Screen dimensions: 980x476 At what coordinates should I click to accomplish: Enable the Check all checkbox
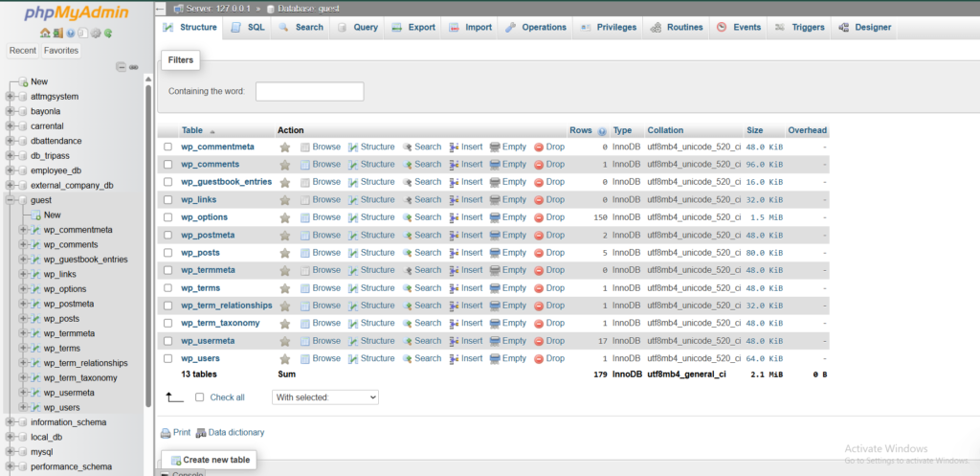[199, 397]
